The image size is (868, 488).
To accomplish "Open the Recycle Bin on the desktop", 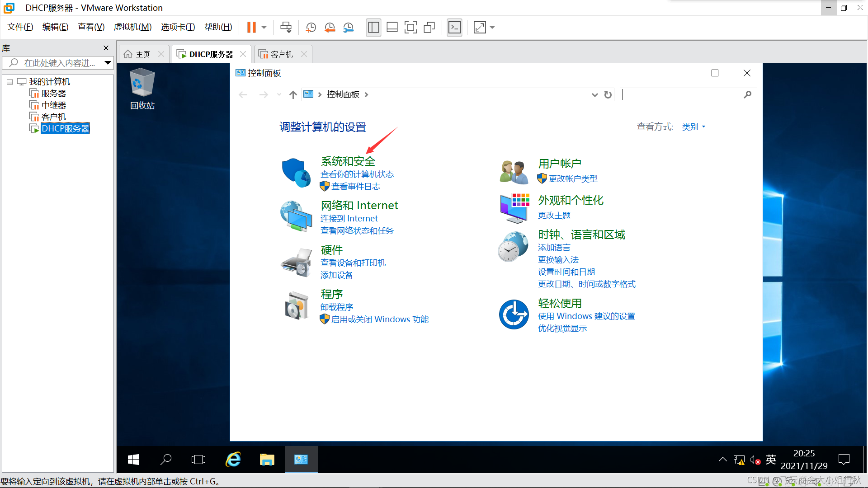I will tap(142, 89).
